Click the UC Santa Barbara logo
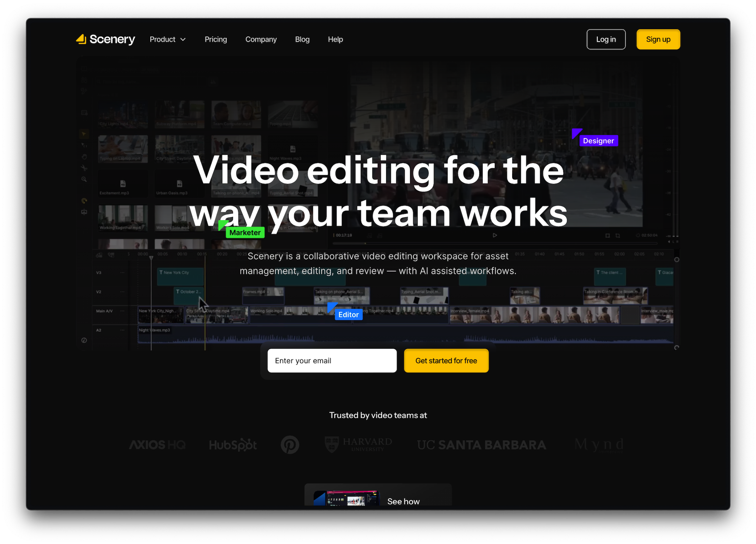The height and width of the screenshot is (544, 756). click(x=482, y=445)
